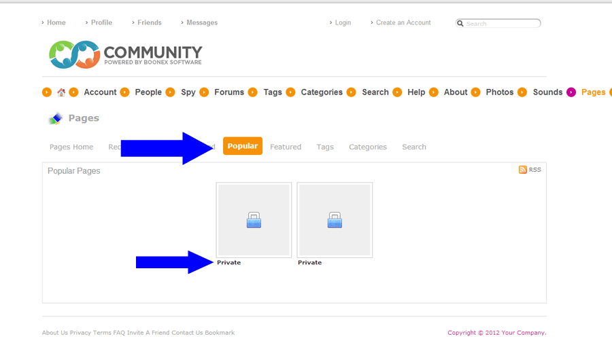The height and width of the screenshot is (364, 612).
Task: Switch to Categories submenu tab
Action: tap(368, 147)
